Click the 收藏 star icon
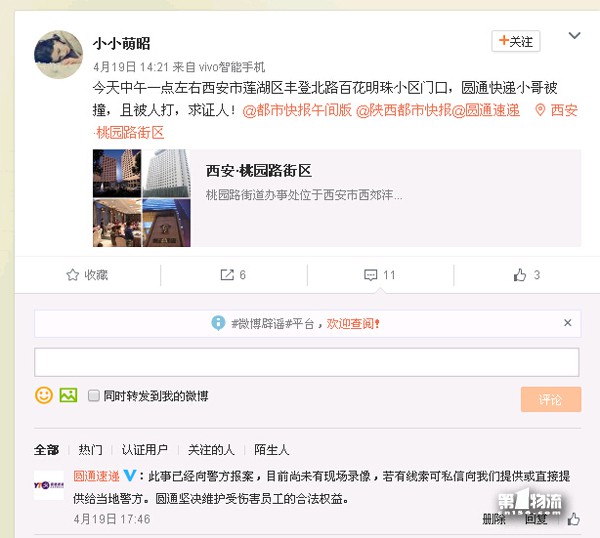Screen dimensions: 600x538 [72, 275]
